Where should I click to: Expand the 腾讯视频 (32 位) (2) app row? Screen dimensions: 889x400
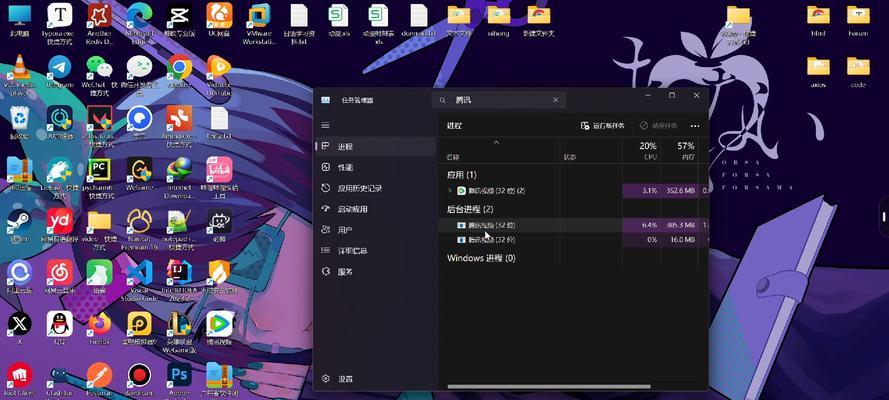pyautogui.click(x=450, y=191)
